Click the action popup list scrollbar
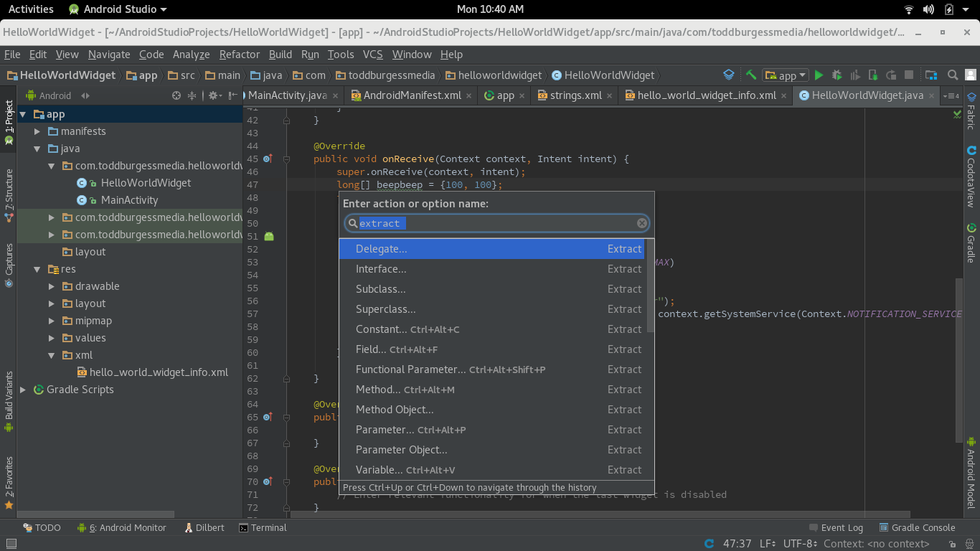Viewport: 980px width, 551px height. point(651,287)
